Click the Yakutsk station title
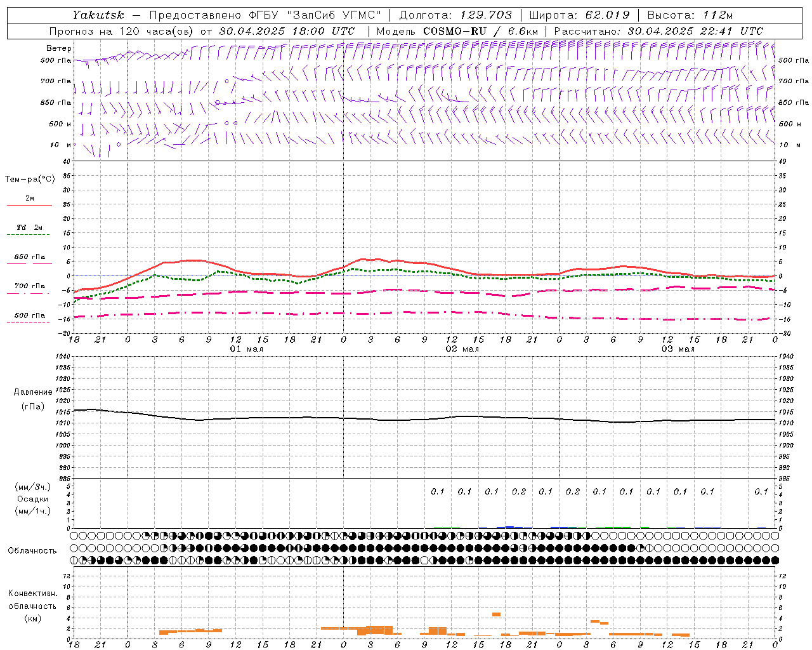This screenshot has height=650, width=812. (x=98, y=15)
